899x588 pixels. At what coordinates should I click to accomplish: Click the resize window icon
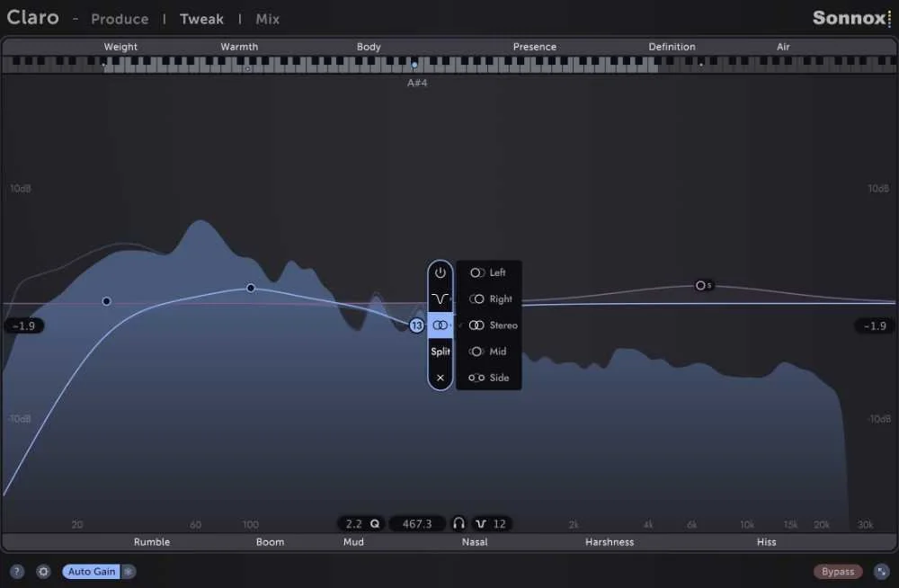881,571
